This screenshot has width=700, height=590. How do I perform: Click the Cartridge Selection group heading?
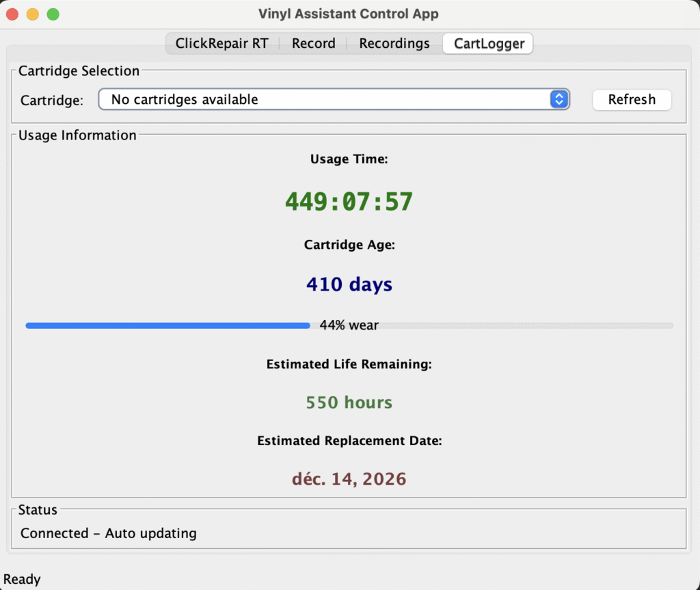(79, 71)
